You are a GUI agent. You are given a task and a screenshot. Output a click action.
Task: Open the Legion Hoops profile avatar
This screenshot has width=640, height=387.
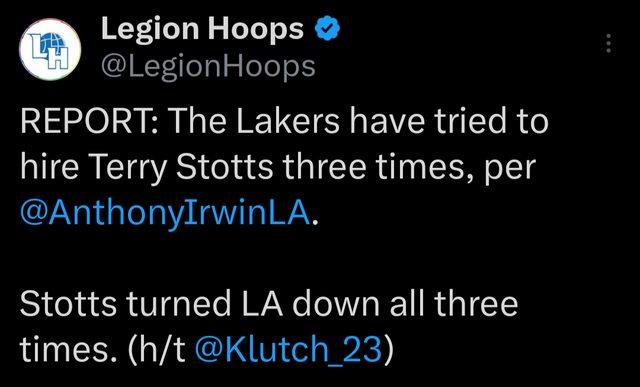[50, 49]
